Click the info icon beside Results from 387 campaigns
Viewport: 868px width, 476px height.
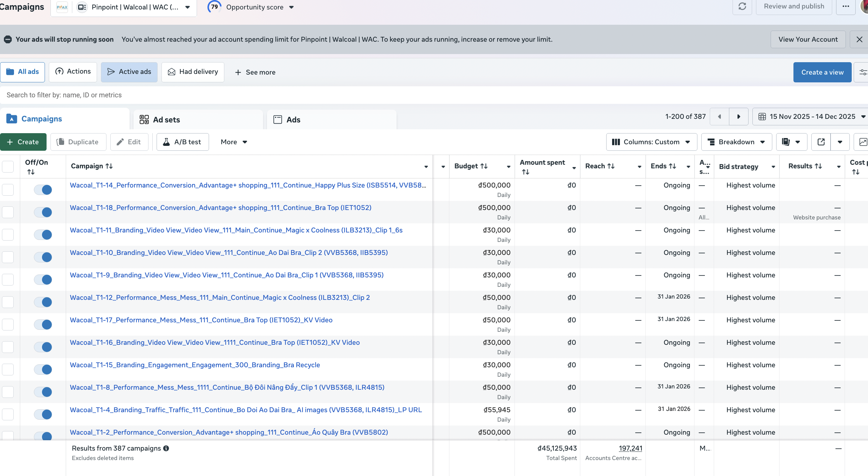(166, 448)
